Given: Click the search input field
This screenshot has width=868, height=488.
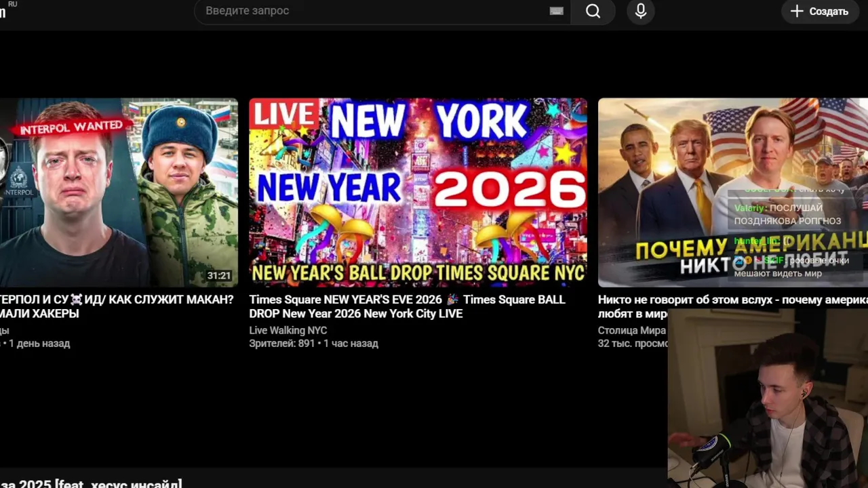Looking at the screenshot, I should (383, 11).
